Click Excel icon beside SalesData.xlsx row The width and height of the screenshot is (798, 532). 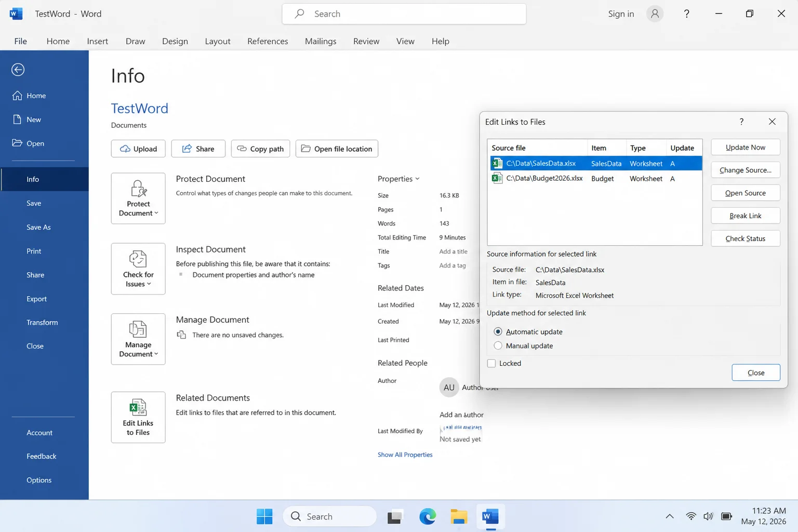[x=497, y=163]
